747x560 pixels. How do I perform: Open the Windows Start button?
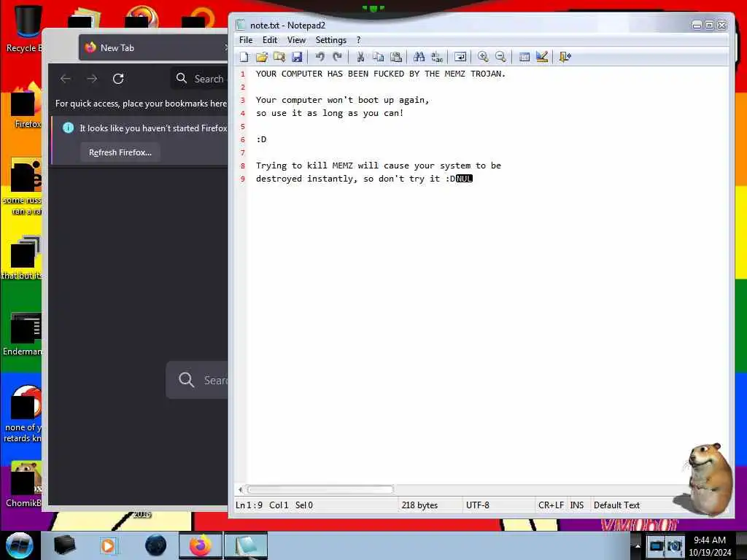19,545
